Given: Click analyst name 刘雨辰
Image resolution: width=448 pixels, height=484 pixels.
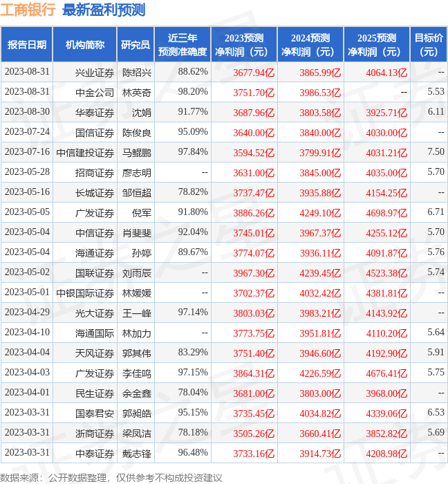Looking at the screenshot, I should tap(137, 273).
